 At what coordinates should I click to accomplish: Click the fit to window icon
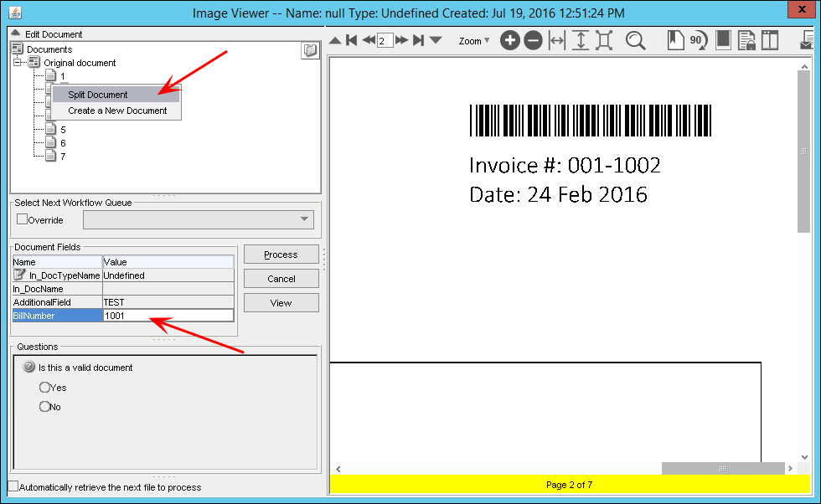[604, 40]
